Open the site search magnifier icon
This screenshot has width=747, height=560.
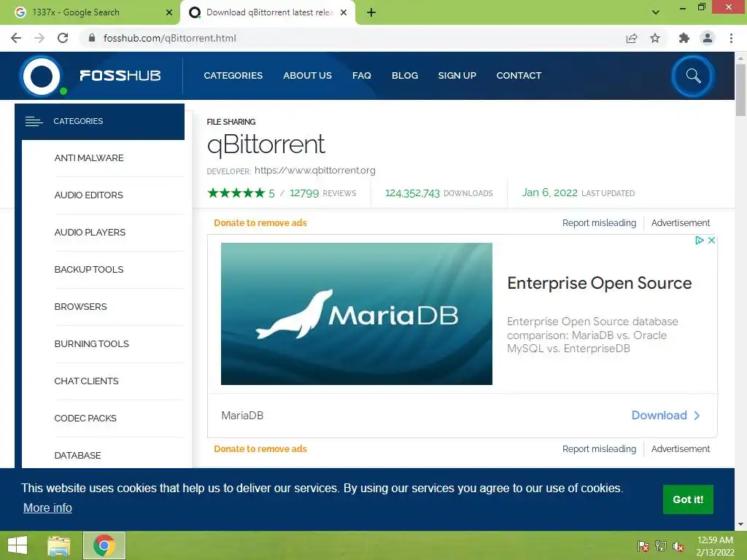point(693,76)
